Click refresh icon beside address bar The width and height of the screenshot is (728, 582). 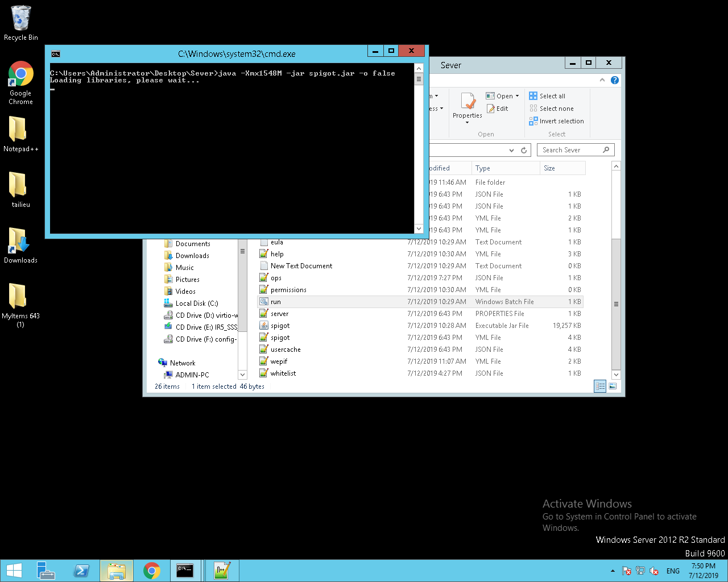524,150
